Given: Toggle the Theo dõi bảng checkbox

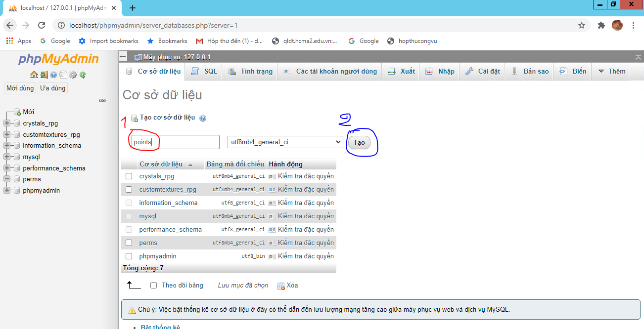Looking at the screenshot, I should 153,286.
